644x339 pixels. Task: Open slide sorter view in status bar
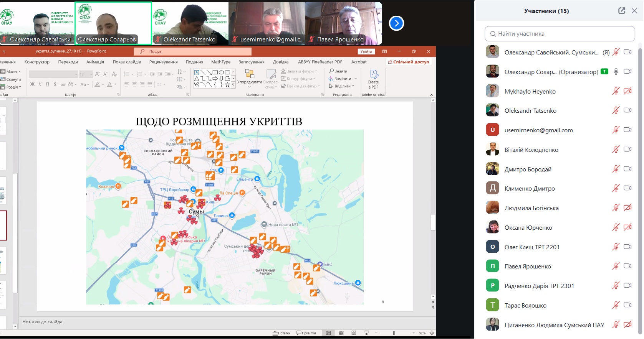[341, 333]
